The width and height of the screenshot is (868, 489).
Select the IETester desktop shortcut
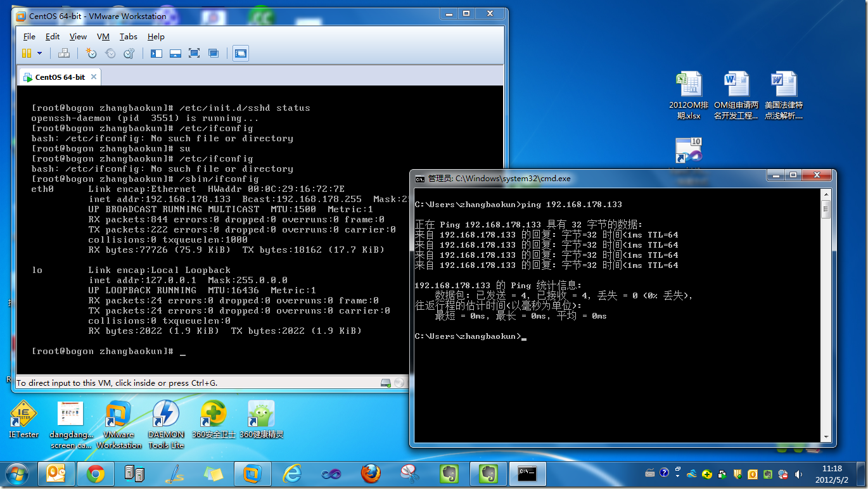tap(24, 419)
